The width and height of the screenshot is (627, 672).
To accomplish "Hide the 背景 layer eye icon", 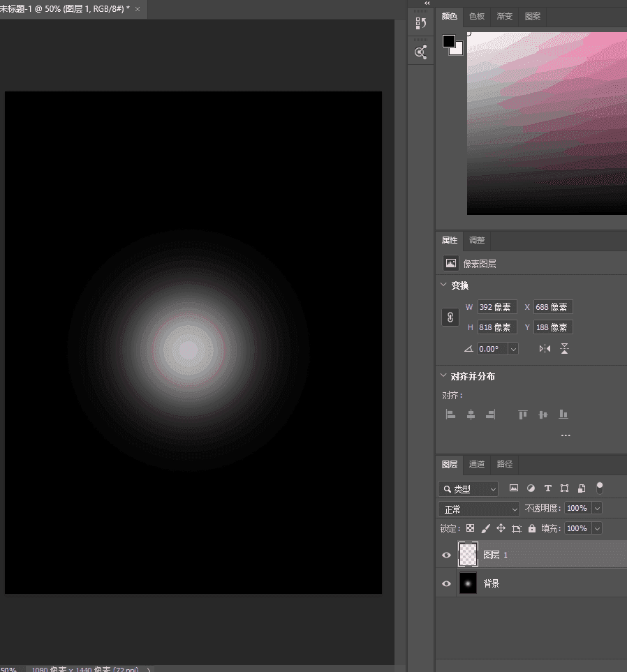I will click(x=447, y=583).
